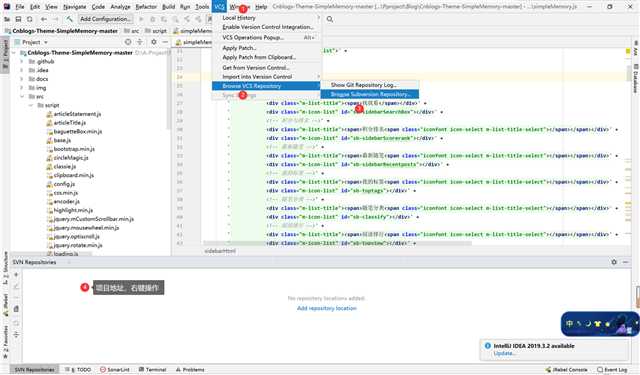Viewport: 640px width, 375px height.
Task: Open the Refactor menu
Action: pos(146,7)
